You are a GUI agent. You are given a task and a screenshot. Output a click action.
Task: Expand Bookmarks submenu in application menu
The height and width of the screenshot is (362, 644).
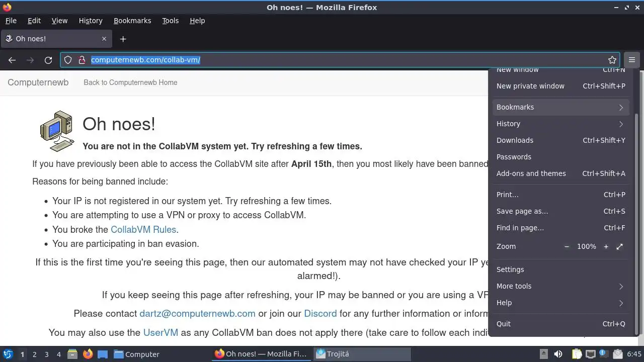pos(560,107)
